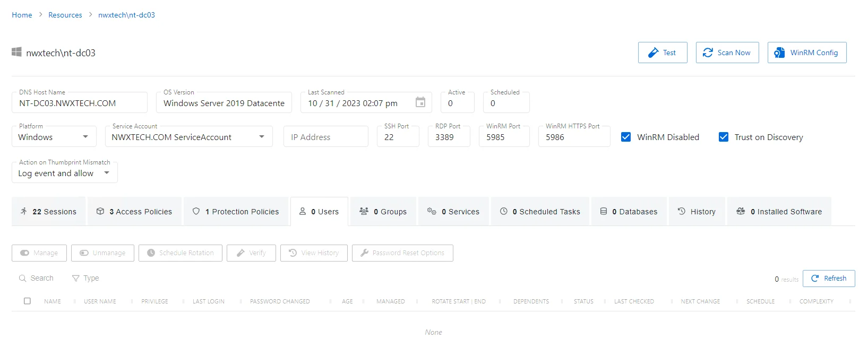Click the Installed Software boxes icon
The width and height of the screenshot is (868, 339).
tap(741, 211)
